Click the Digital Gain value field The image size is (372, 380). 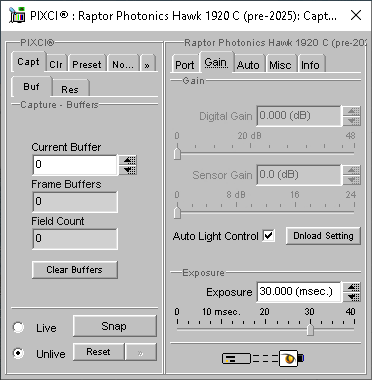coord(299,116)
